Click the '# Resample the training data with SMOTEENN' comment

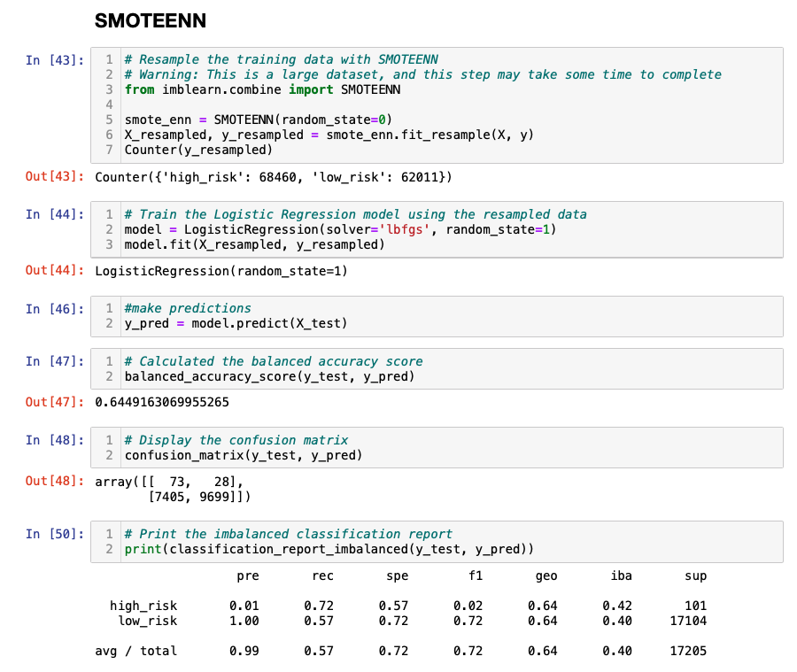point(282,59)
